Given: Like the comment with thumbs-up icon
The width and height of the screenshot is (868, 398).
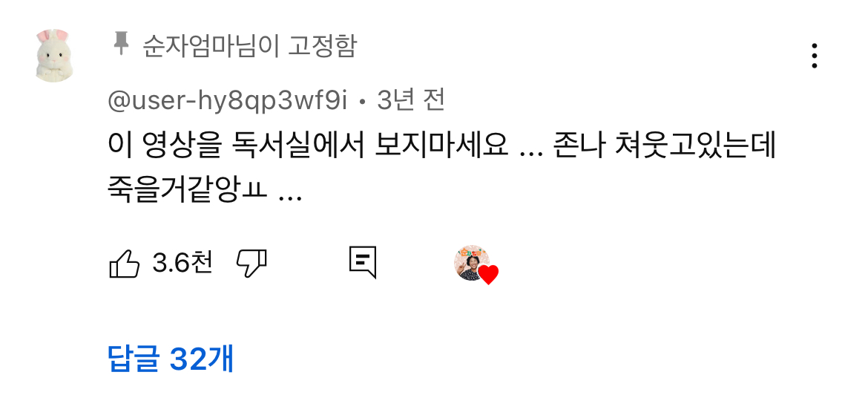Looking at the screenshot, I should point(125,263).
